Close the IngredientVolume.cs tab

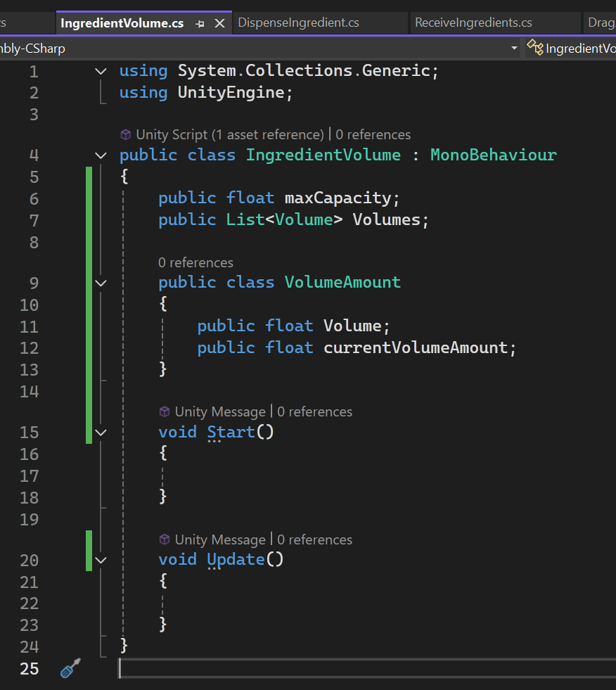tap(219, 23)
